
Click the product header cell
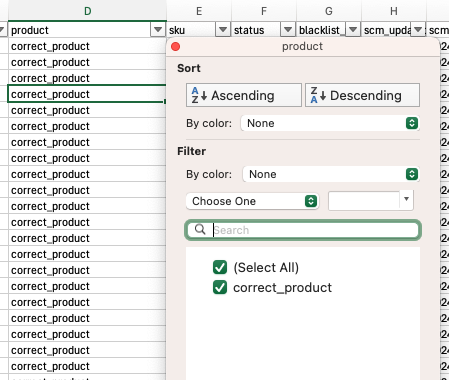[x=80, y=30]
